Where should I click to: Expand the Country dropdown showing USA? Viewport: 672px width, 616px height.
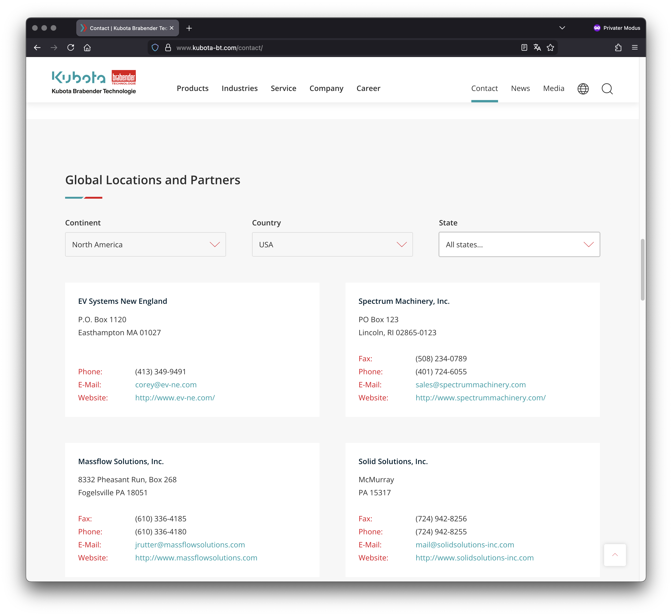[x=332, y=244]
